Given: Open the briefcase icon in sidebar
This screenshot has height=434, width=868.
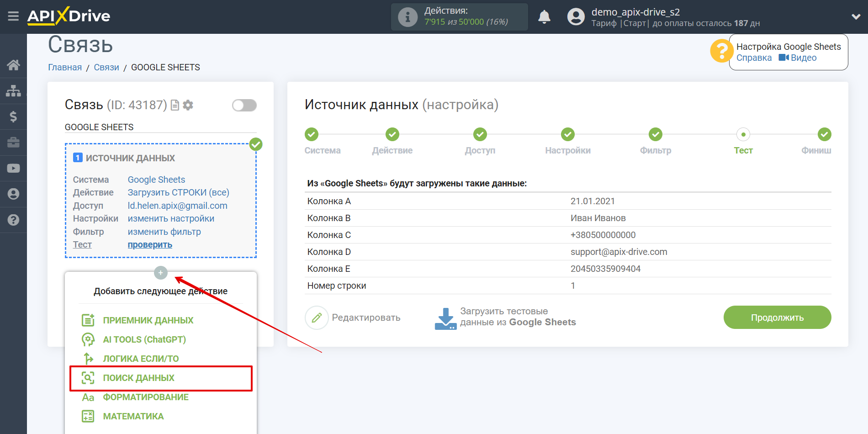Looking at the screenshot, I should (x=13, y=143).
